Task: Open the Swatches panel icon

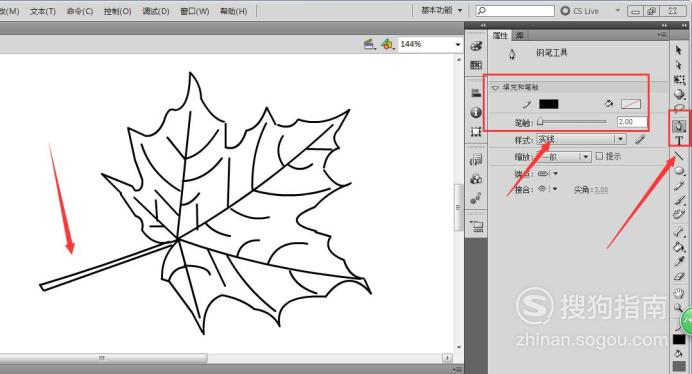Action: click(x=476, y=65)
